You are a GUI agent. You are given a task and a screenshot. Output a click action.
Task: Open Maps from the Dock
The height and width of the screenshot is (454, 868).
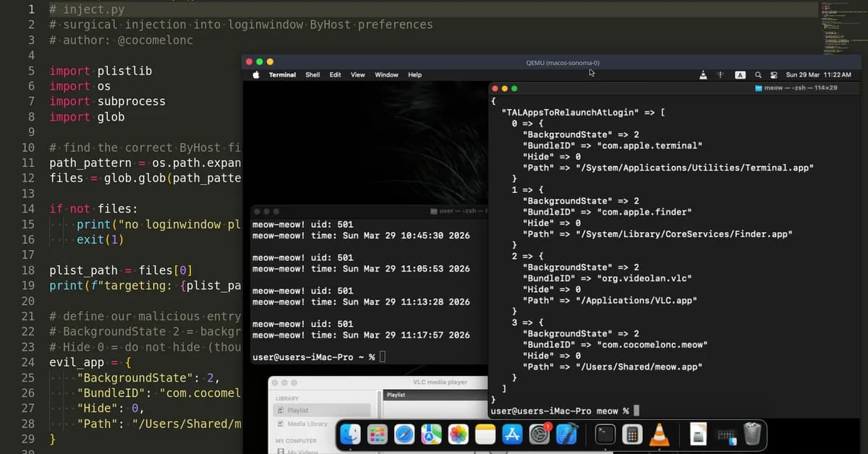tap(430, 434)
